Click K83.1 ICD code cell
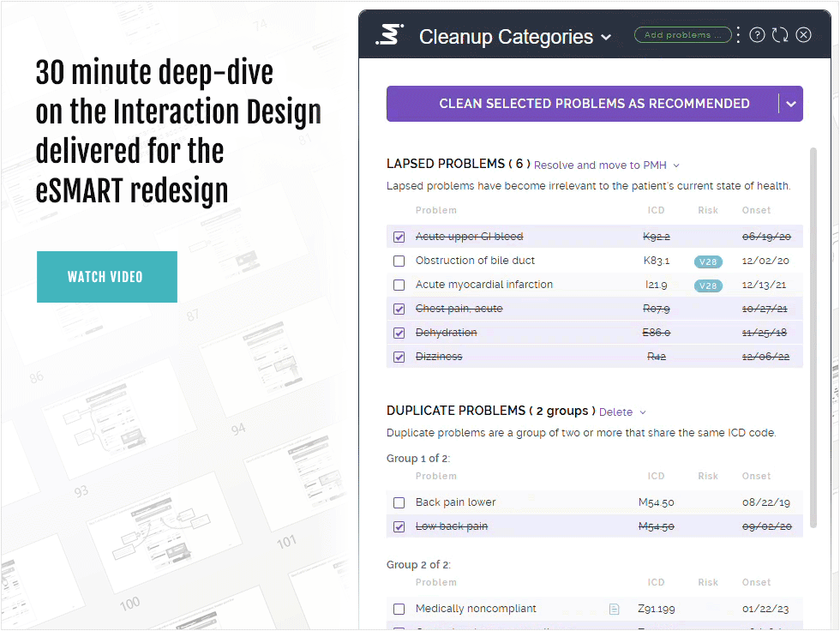Screen dimensions: 840x631 point(657,261)
